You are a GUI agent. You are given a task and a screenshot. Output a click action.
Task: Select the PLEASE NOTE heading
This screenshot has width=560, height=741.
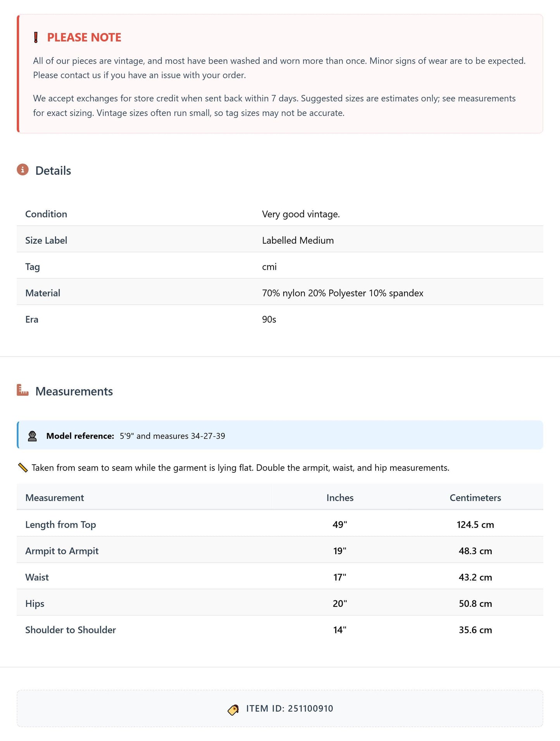click(84, 38)
